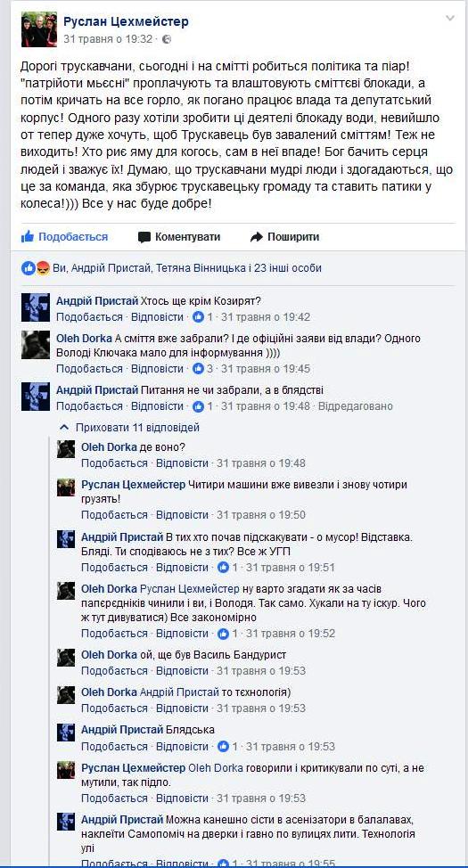Click Руслан Цехмейстер's post author profile picture

(38, 29)
